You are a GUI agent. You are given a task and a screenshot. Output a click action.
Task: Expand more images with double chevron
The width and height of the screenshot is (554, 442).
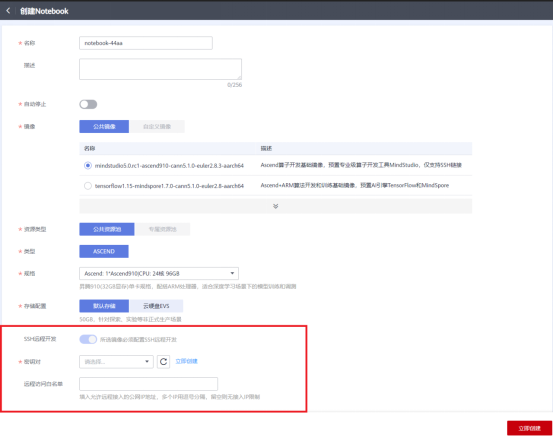[276, 206]
